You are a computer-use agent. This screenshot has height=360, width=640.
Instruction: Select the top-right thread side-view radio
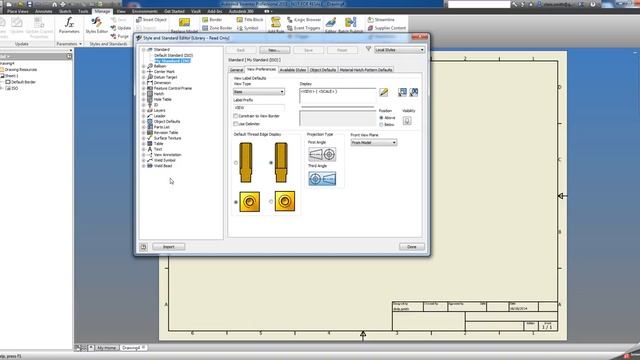[271, 163]
